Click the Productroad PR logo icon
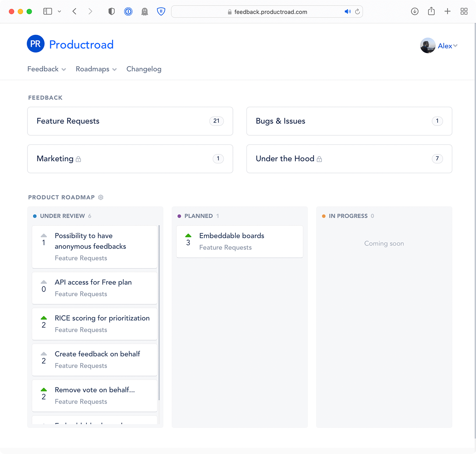The image size is (476, 454). 36,44
